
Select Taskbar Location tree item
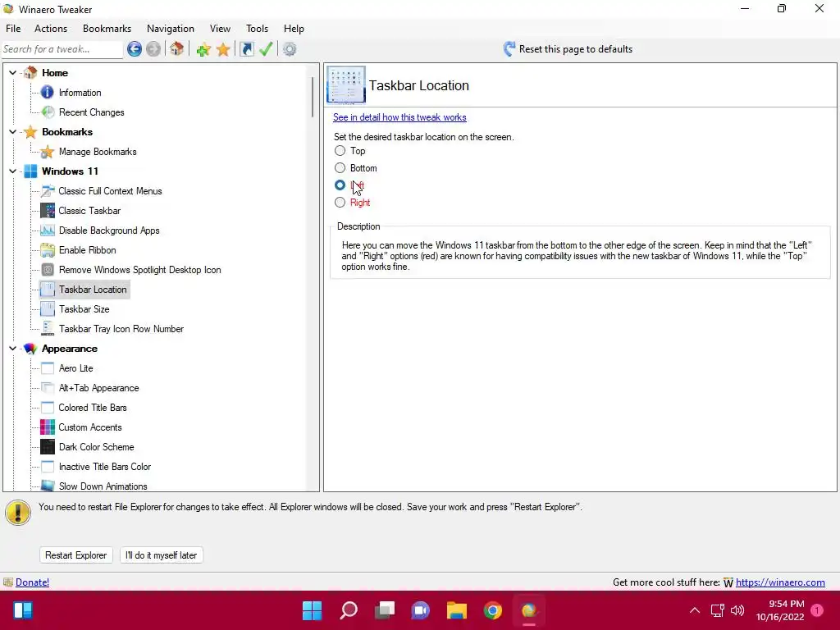coord(93,290)
